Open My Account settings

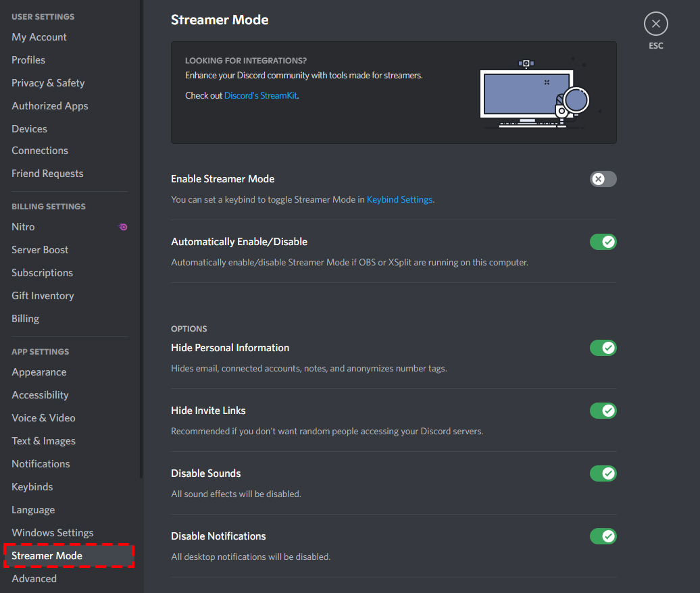(39, 37)
